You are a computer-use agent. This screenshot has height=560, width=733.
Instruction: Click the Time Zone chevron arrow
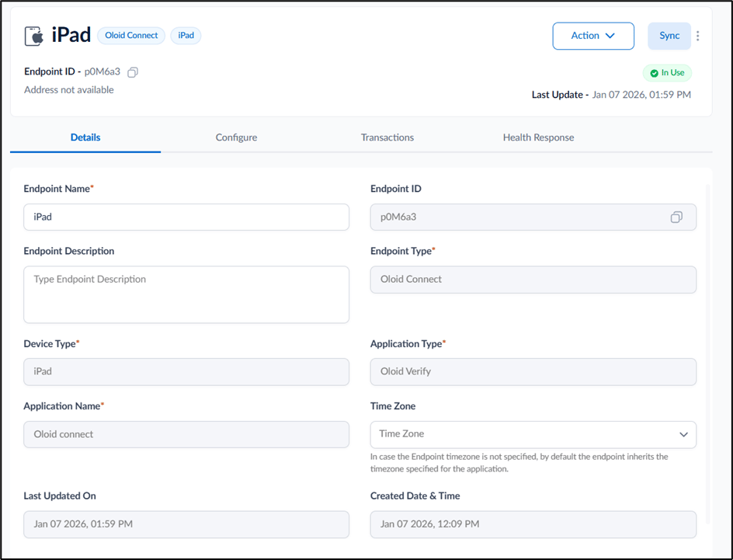tap(683, 434)
